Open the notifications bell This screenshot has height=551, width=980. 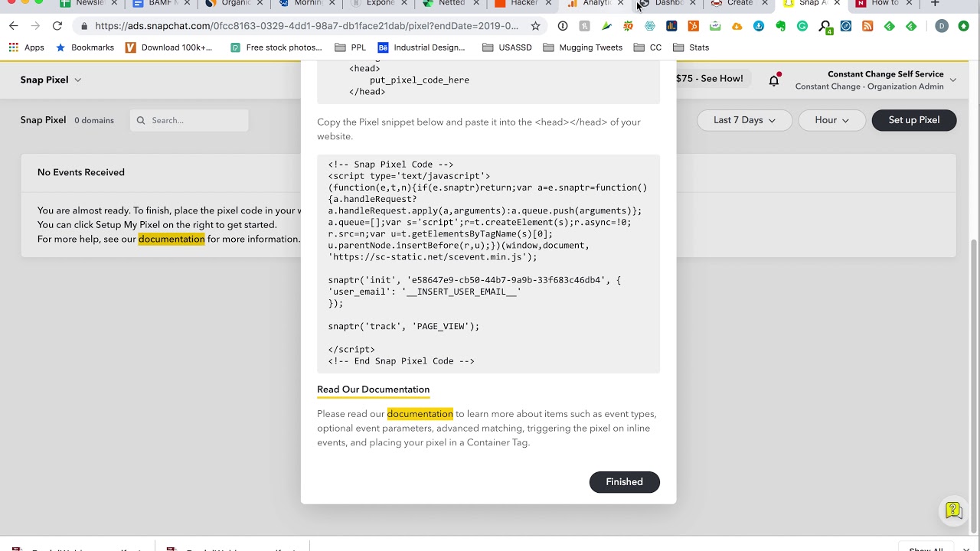pyautogui.click(x=774, y=80)
